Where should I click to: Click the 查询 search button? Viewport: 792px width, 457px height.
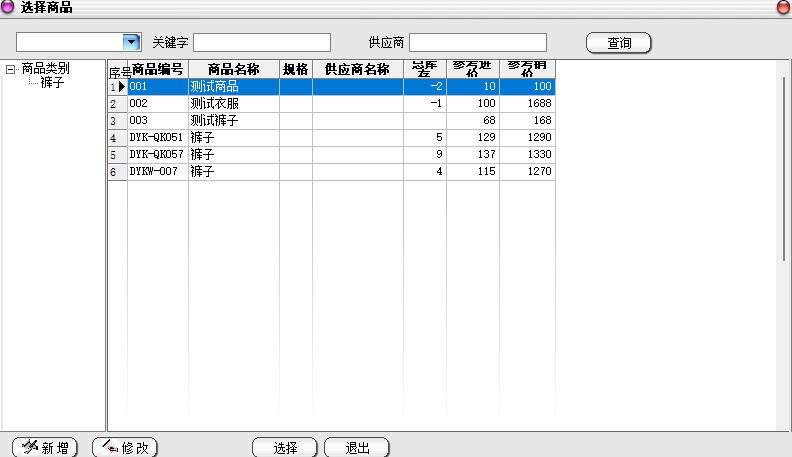[x=618, y=43]
